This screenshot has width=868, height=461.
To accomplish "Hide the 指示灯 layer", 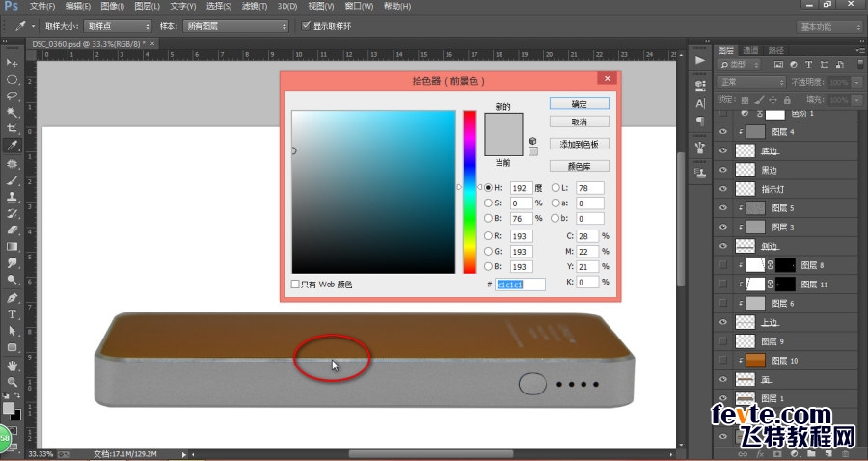I will pyautogui.click(x=723, y=189).
